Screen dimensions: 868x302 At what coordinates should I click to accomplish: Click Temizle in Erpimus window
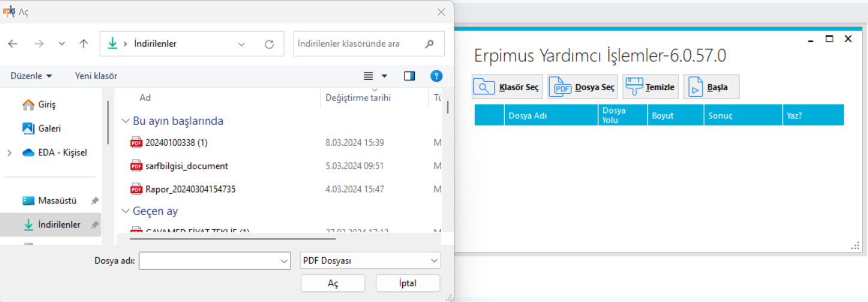[651, 87]
